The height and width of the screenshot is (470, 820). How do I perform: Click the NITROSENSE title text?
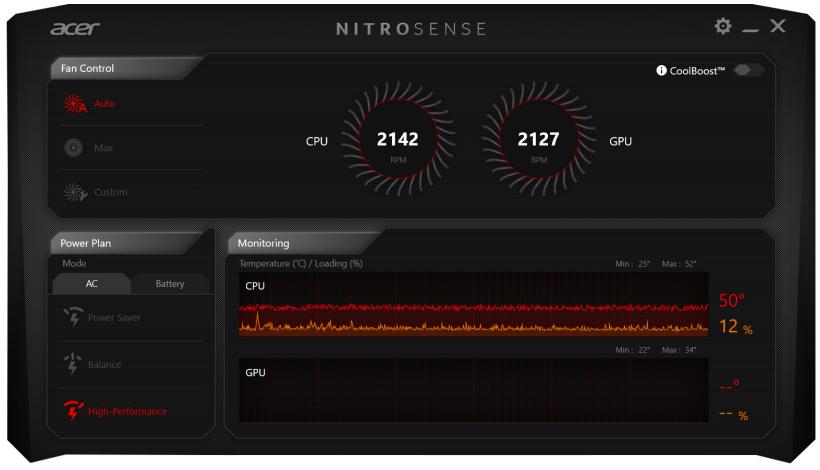click(411, 29)
